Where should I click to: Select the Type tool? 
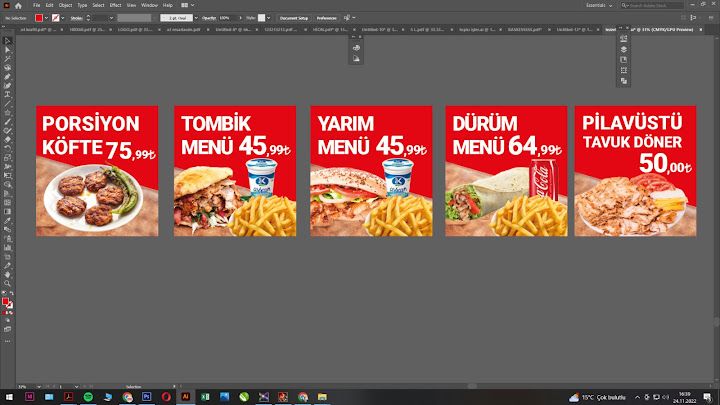(7, 95)
